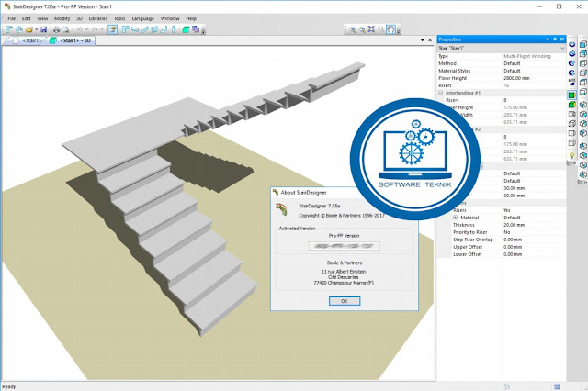Click the Save floppy disk toolbar icon
The width and height of the screenshot is (588, 391).
tap(43, 29)
